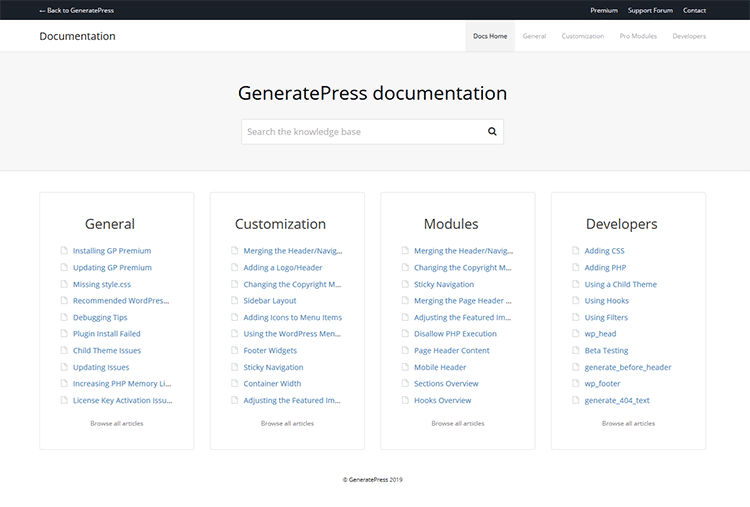Open the Support Forum link
Image resolution: width=750 pixels, height=507 pixels.
coord(650,11)
